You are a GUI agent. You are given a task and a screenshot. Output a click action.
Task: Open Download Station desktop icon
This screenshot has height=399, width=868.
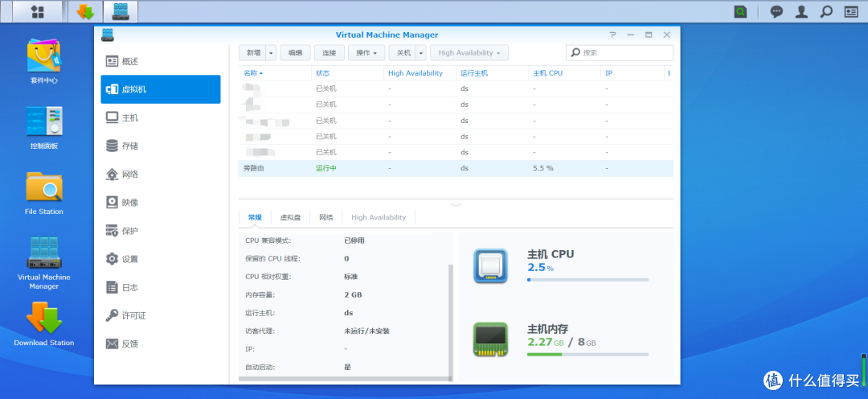(x=44, y=325)
